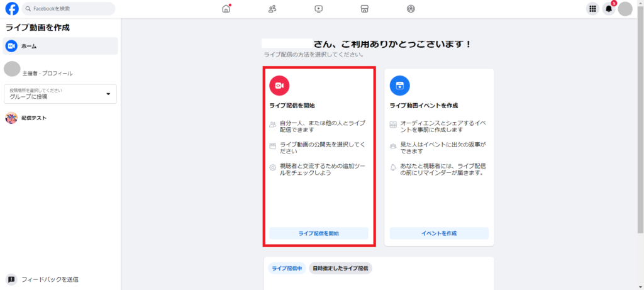This screenshot has height=290, width=644.
Task: Open the Marketplace icon
Action: pos(364,9)
